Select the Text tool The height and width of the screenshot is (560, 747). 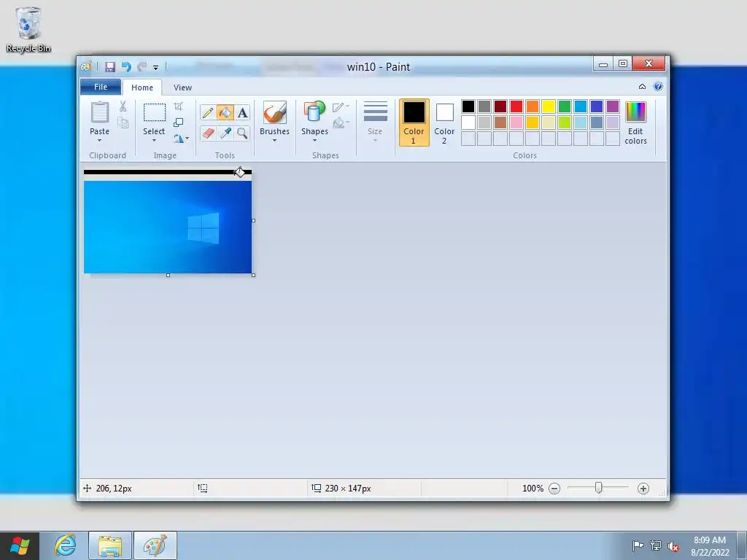[x=242, y=113]
